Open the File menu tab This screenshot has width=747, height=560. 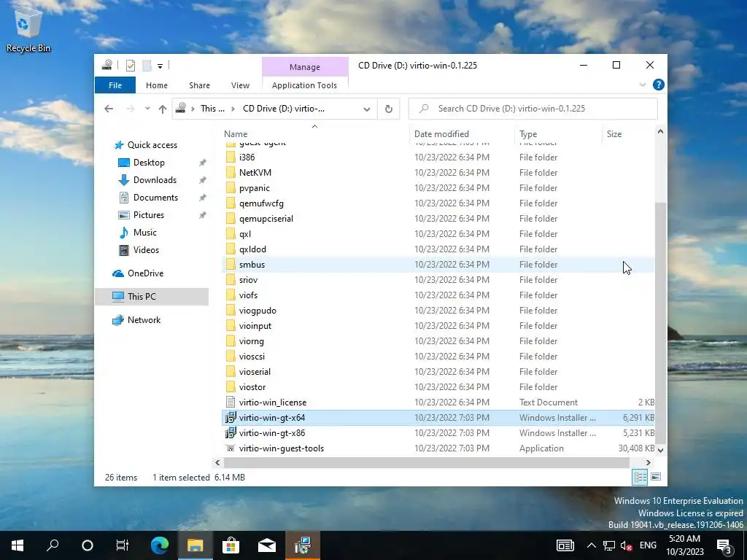[x=115, y=85]
